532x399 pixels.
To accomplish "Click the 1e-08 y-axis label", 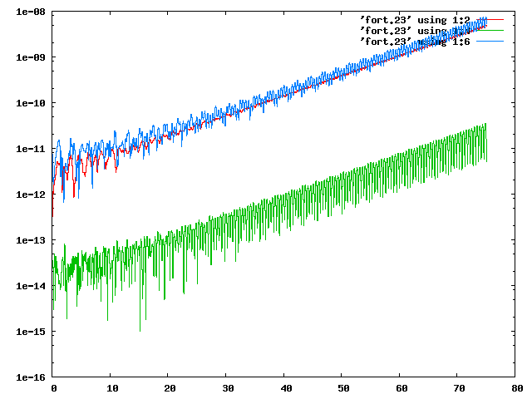I will click(x=31, y=12).
